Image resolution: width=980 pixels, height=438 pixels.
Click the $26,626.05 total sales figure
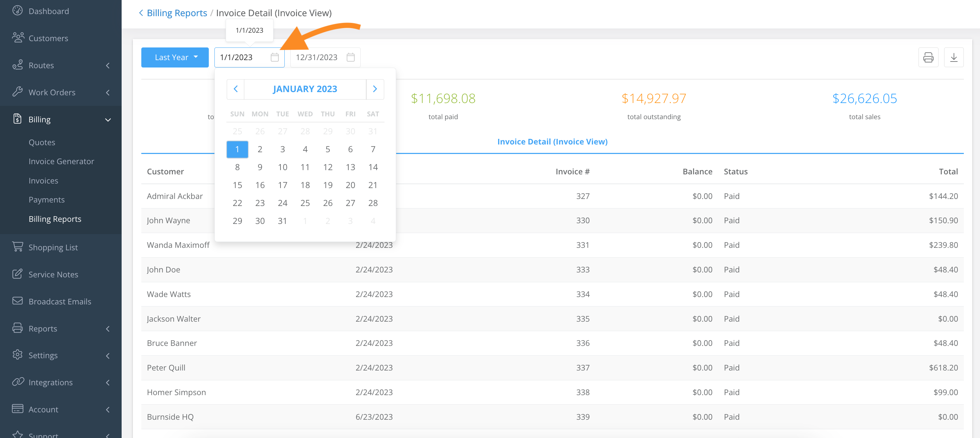(865, 98)
